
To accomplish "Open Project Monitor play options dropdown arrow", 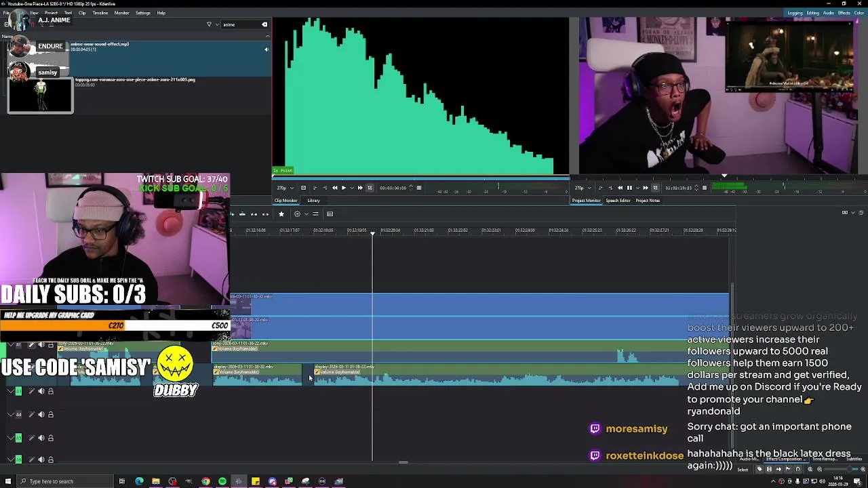I will click(637, 188).
